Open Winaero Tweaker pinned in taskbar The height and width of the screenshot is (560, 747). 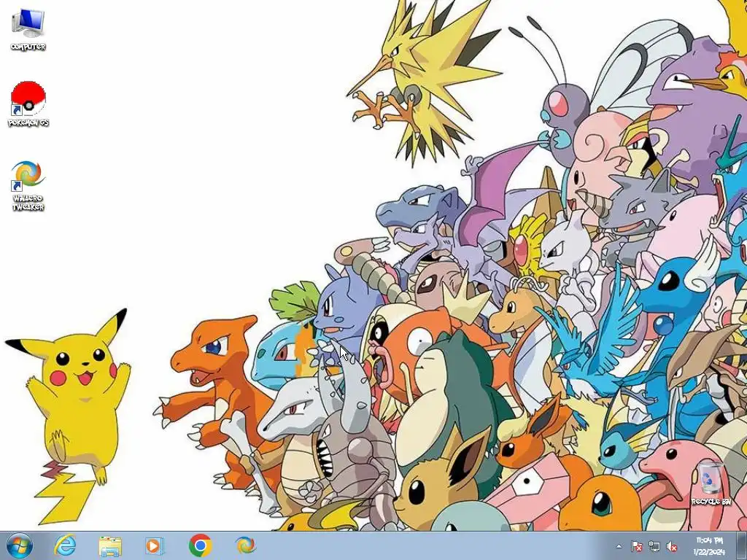coord(245,545)
